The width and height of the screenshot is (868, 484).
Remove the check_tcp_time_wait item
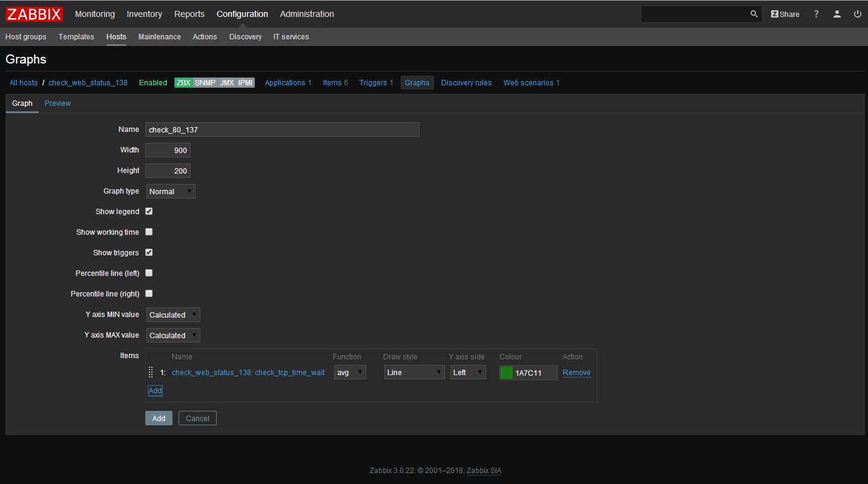tap(577, 373)
